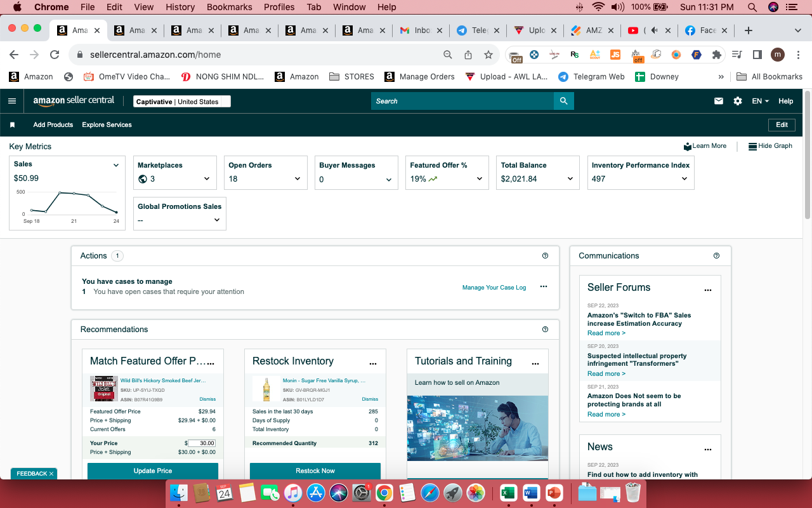Viewport: 812px width, 508px height.
Task: Click the Help link in the Seller Central header
Action: [786, 101]
